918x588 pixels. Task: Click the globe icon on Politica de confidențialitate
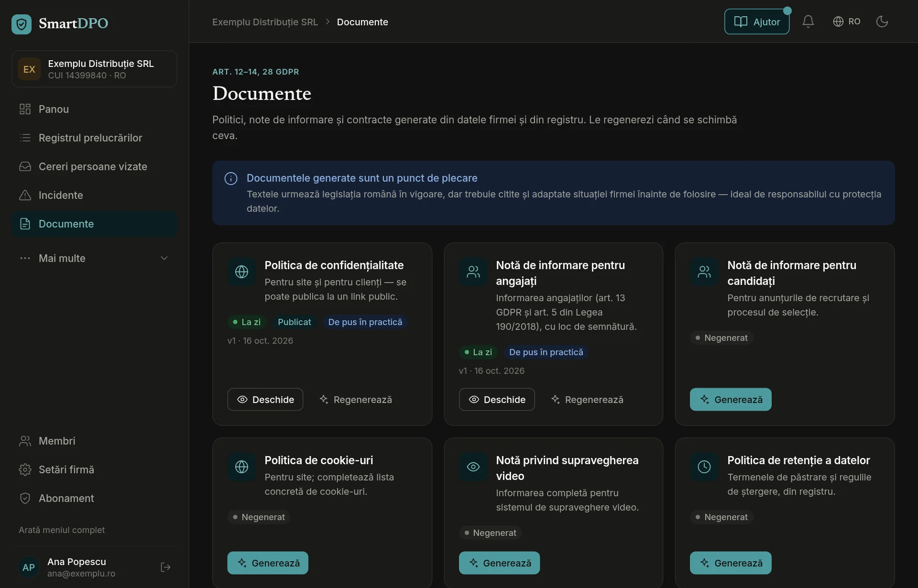241,272
